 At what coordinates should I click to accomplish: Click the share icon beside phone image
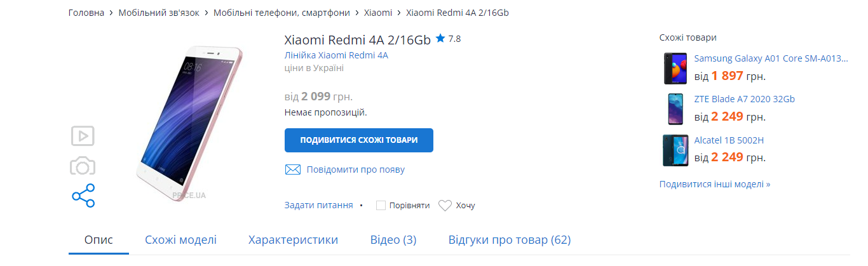click(x=83, y=196)
